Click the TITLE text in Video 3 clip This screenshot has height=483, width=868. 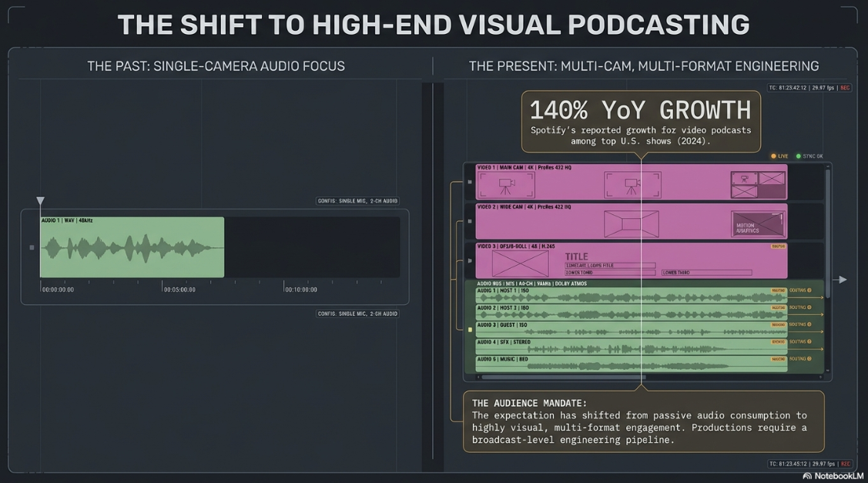coord(576,257)
